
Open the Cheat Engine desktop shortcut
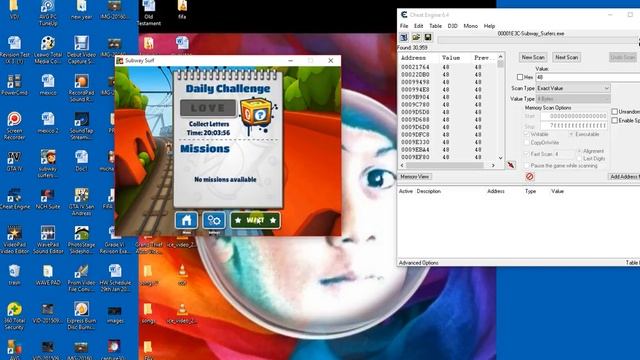(x=15, y=198)
